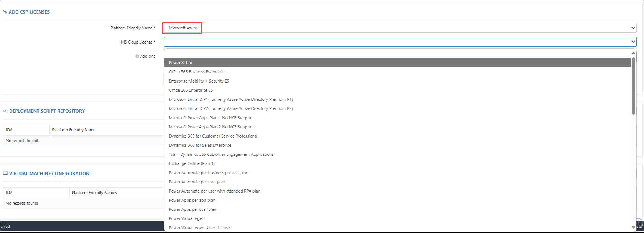
Task: Pick Office 365 Enterprise E5 option
Action: [397, 90]
